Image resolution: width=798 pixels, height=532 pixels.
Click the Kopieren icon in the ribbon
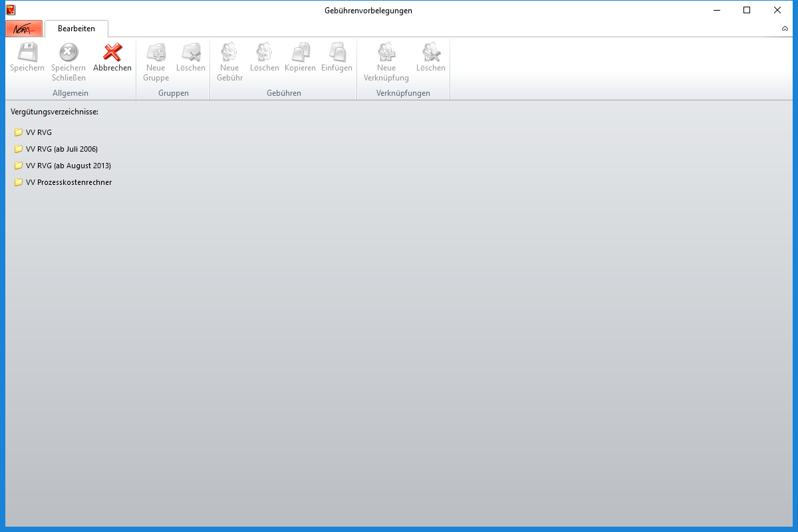click(x=300, y=53)
